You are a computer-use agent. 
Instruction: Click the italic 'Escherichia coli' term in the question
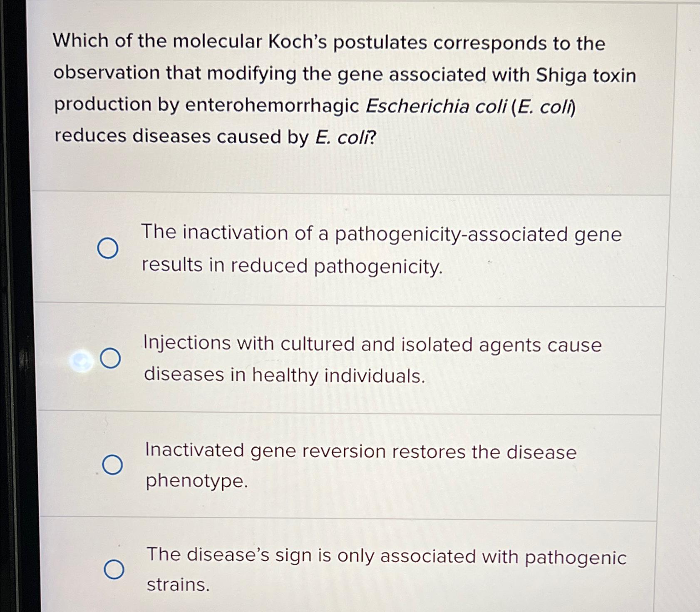pyautogui.click(x=436, y=107)
